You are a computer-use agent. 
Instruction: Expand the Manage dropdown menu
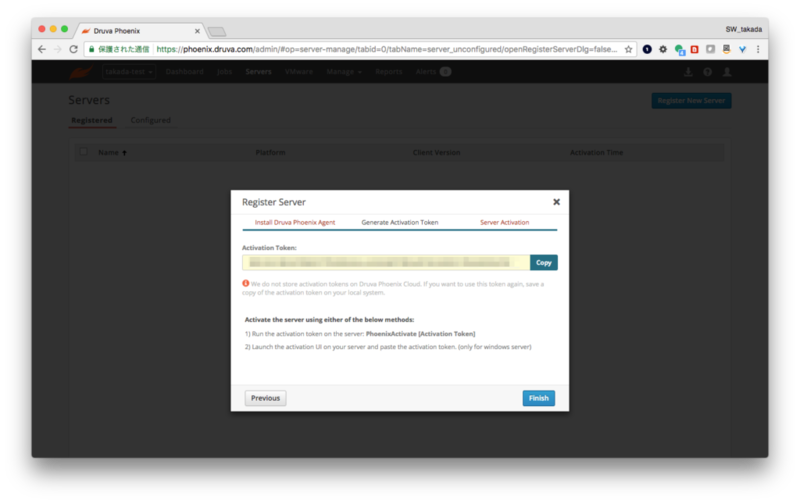point(344,72)
